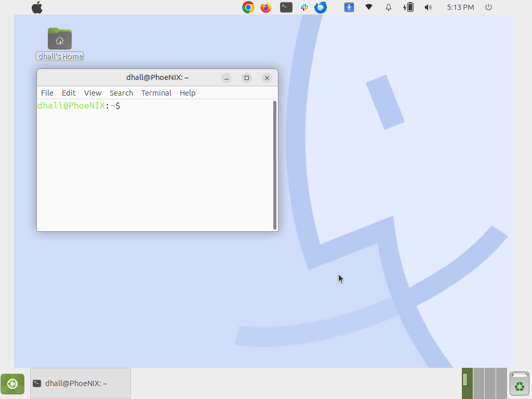Viewport: 532px width, 399px height.
Task: Show notifications bell indicator
Action: [x=389, y=7]
